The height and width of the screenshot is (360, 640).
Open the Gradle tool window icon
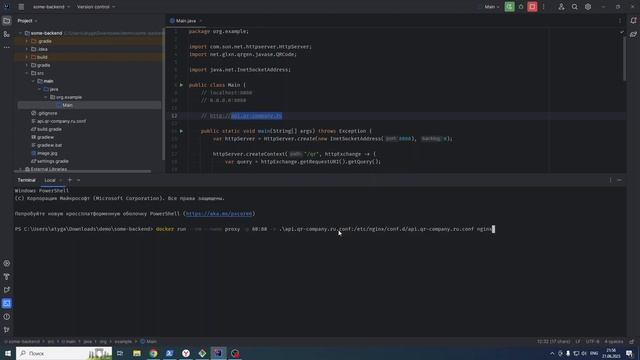(x=633, y=34)
